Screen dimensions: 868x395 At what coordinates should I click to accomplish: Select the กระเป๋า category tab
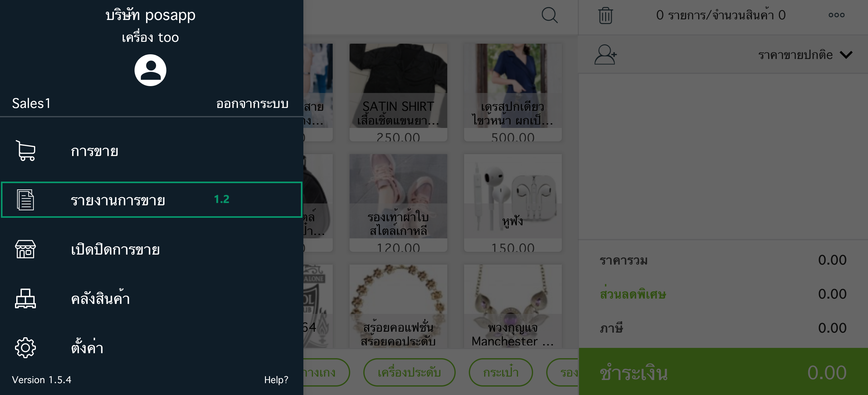point(500,372)
